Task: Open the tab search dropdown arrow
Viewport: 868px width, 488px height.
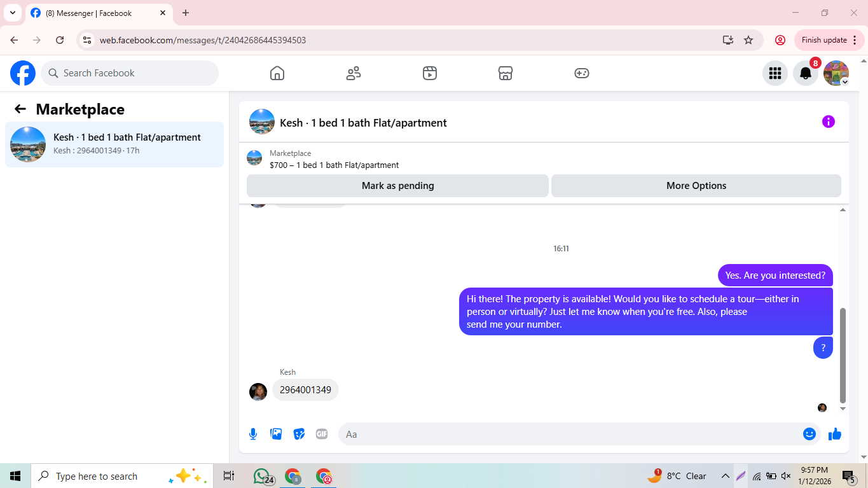Action: [x=13, y=13]
